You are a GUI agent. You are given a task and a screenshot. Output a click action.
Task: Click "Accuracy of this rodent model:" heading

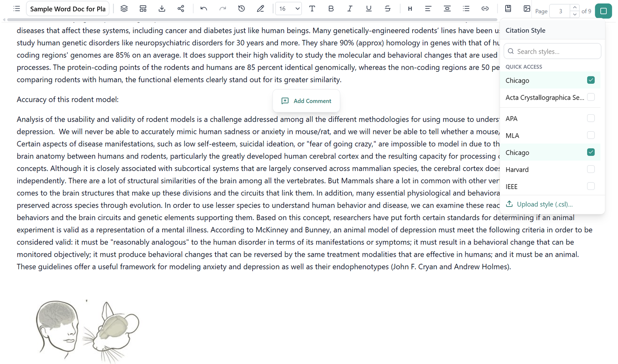coord(68,100)
